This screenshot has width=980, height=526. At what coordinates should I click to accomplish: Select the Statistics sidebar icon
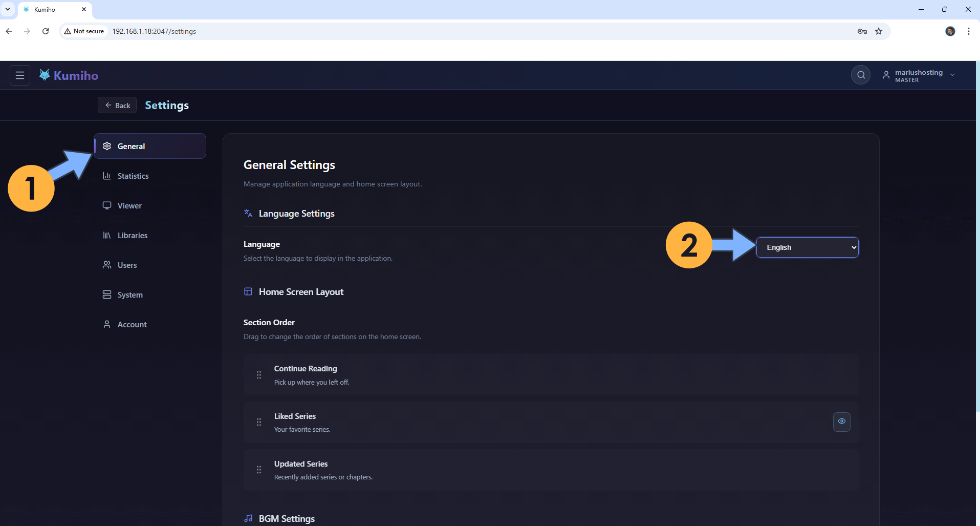(x=106, y=176)
